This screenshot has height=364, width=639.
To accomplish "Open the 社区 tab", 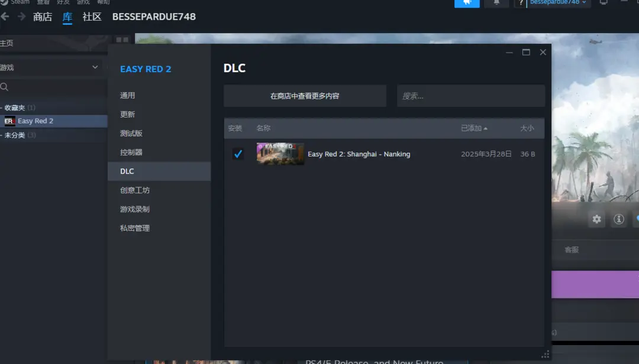I will pyautogui.click(x=92, y=17).
